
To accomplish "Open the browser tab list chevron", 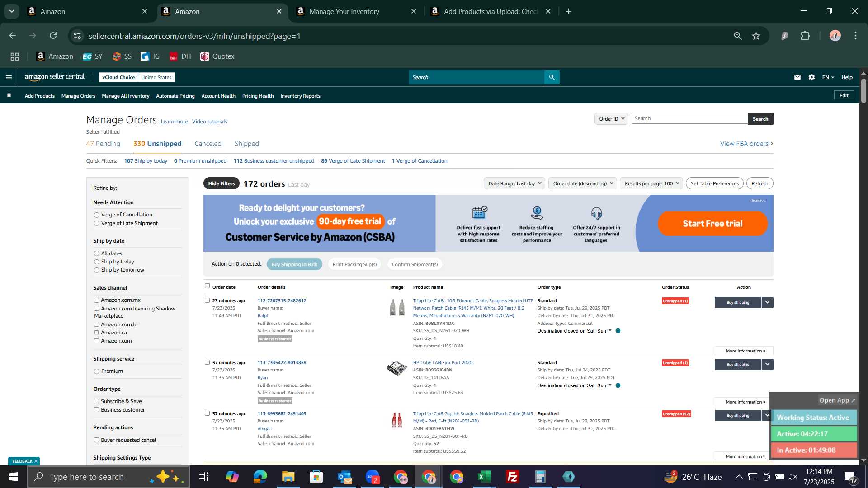I will (12, 11).
